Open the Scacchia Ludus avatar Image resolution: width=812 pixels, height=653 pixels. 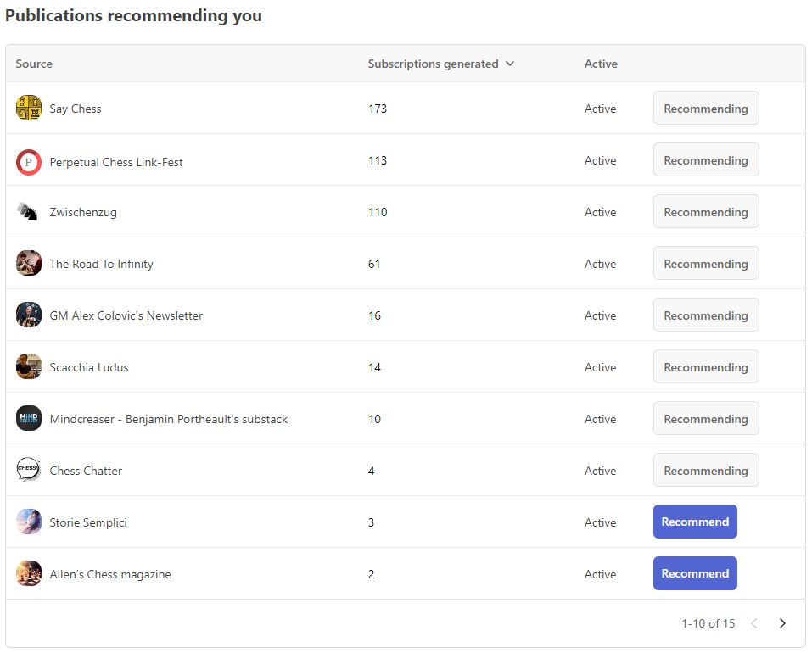point(29,367)
